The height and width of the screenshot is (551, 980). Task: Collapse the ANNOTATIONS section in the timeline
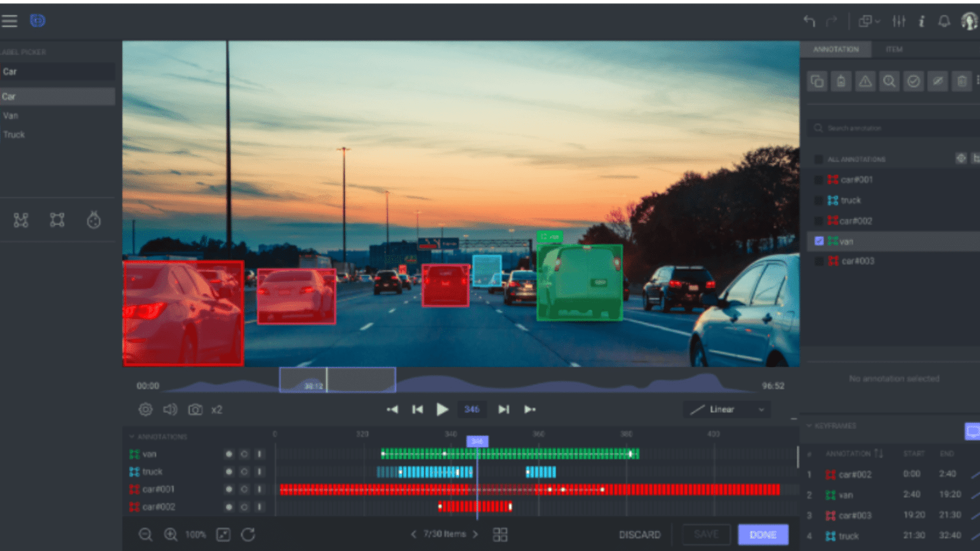click(x=131, y=437)
